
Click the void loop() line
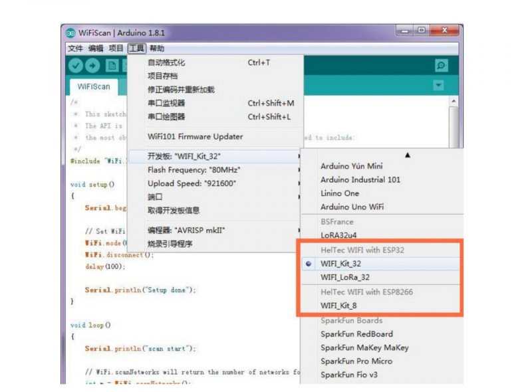coord(90,325)
